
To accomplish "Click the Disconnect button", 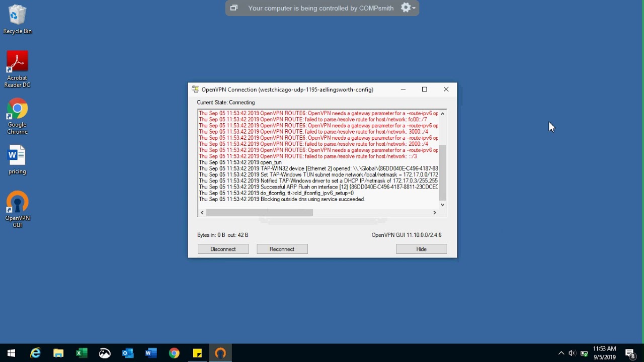I will point(223,249).
